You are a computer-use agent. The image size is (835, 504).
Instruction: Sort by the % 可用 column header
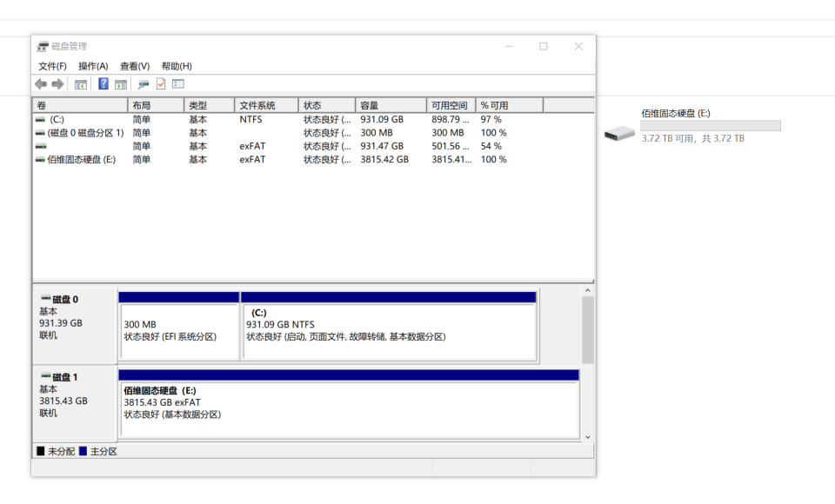click(510, 105)
